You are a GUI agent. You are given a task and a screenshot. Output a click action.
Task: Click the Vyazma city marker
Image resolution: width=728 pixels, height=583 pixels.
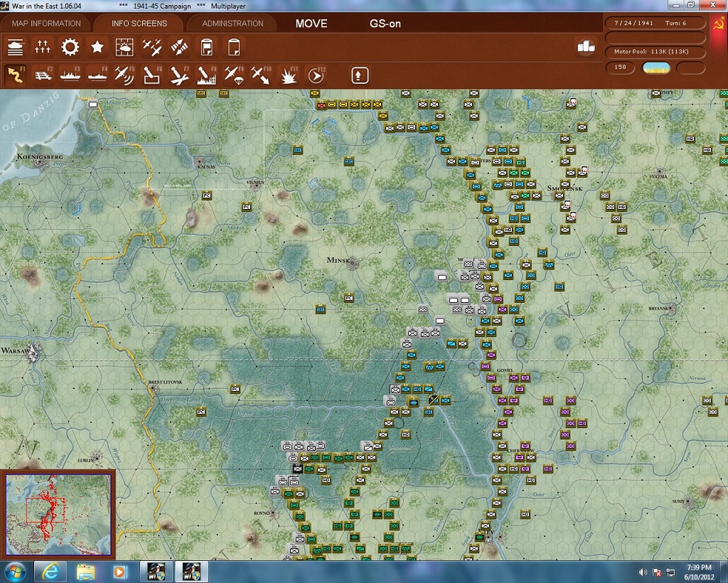point(658,171)
